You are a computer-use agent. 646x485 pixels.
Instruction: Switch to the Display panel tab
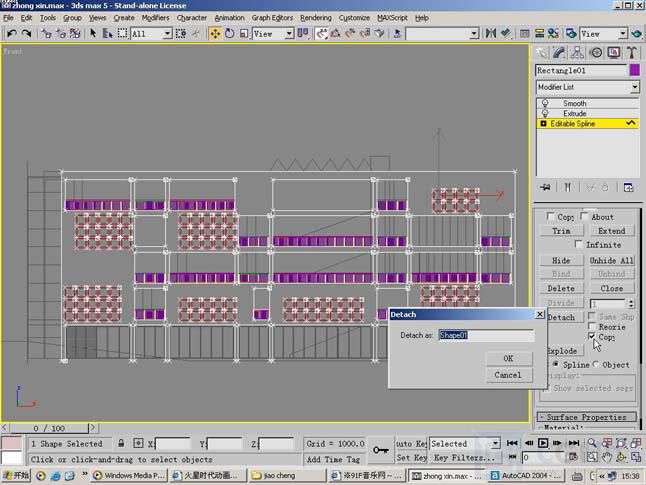(613, 53)
